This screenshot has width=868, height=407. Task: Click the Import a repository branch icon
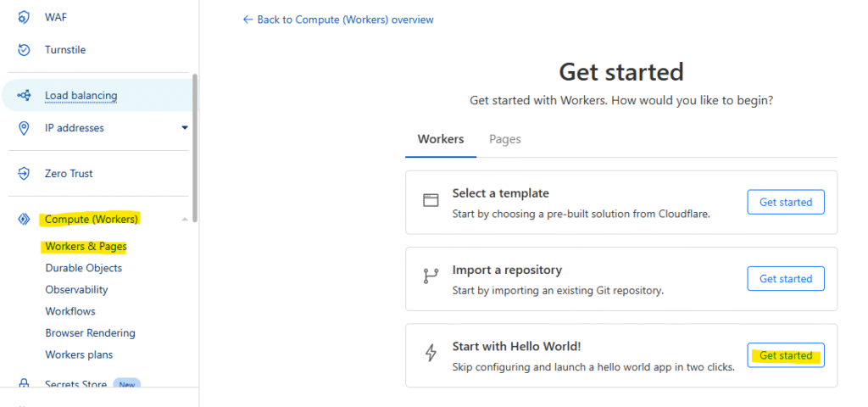click(431, 277)
